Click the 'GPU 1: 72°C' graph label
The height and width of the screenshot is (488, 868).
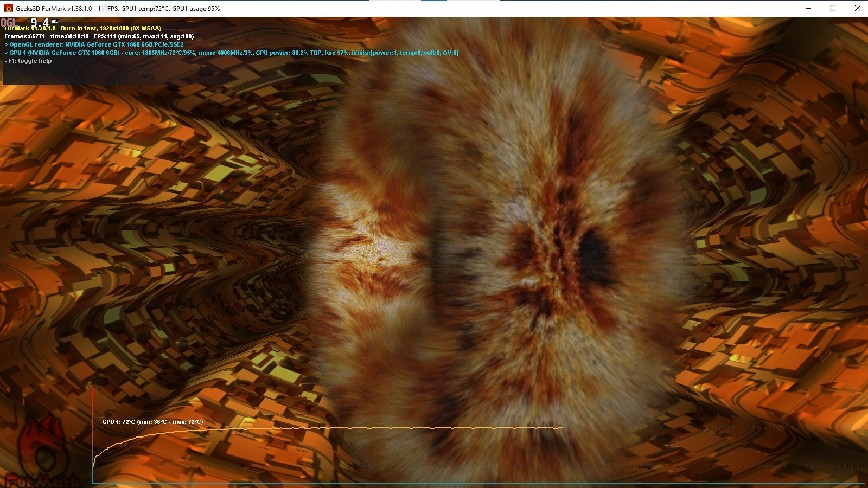[152, 422]
